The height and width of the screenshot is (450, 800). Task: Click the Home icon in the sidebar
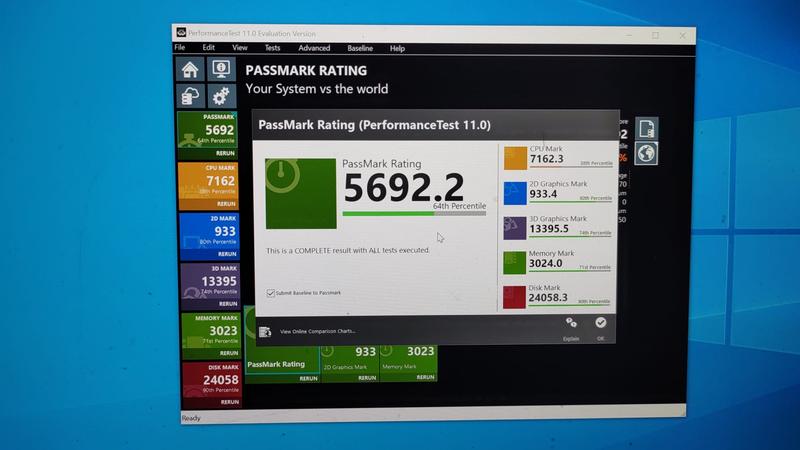191,69
